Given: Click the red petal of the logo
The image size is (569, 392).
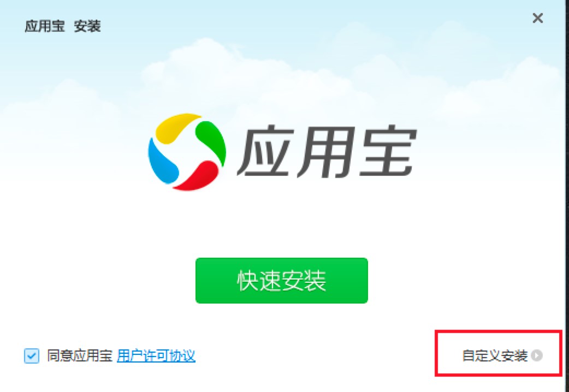Looking at the screenshot, I should pyautogui.click(x=197, y=176).
